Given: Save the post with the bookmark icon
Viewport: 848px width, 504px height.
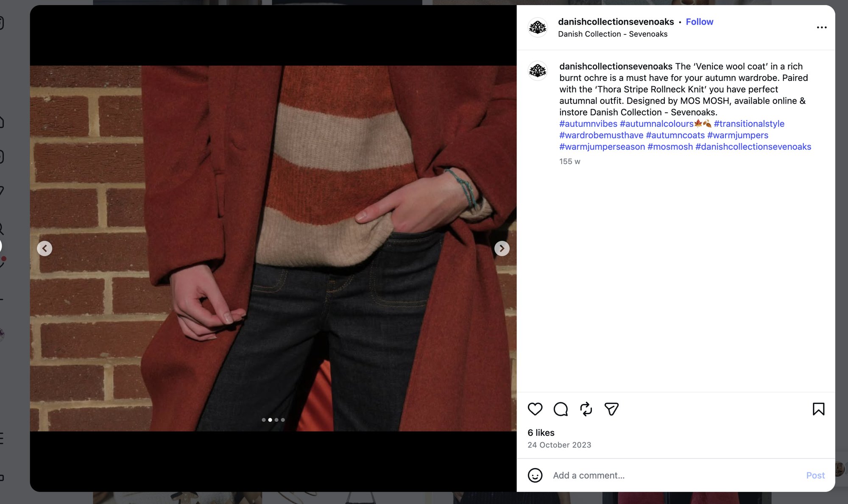Looking at the screenshot, I should tap(818, 409).
